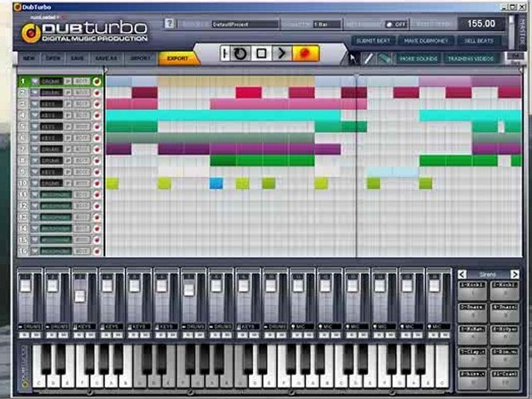Trigger the 1-Kick drum pad
Viewport: 532px width, 399px height.
(x=472, y=290)
